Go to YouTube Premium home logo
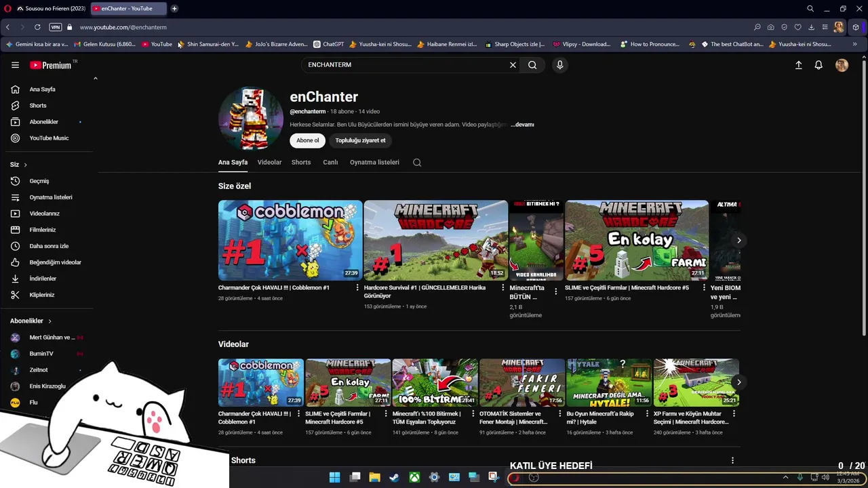The width and height of the screenshot is (868, 488). (x=50, y=65)
